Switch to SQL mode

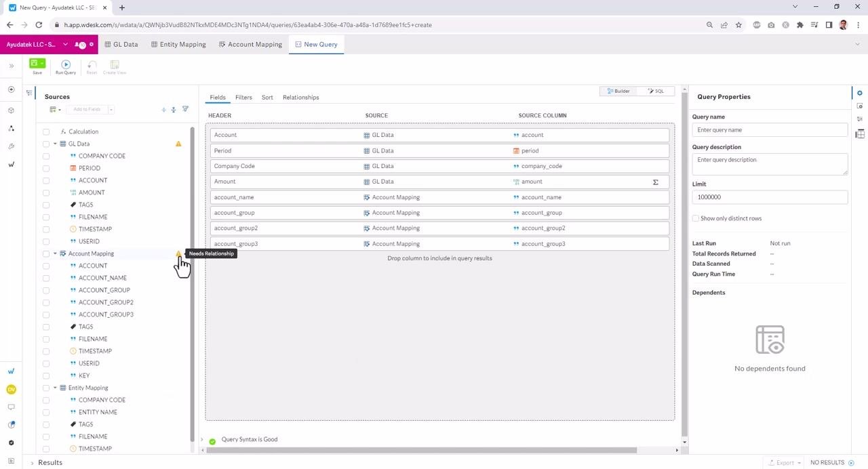click(656, 91)
